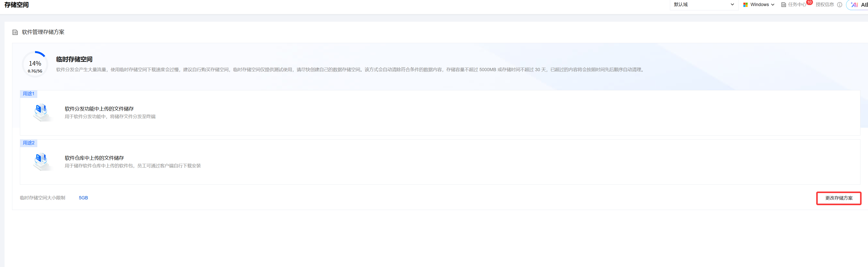Select the 用途1 label tag
Image resolution: width=868 pixels, height=267 pixels.
29,94
